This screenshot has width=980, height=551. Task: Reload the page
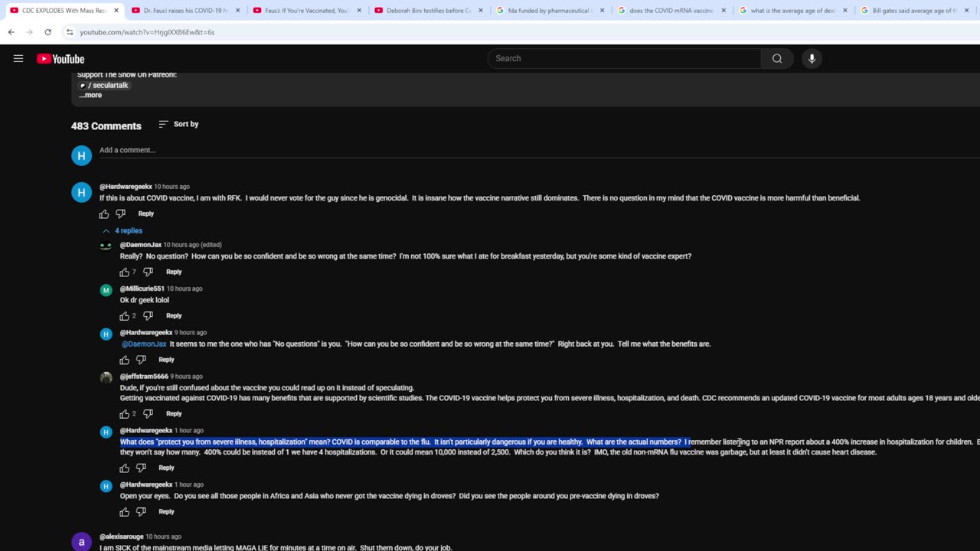tap(47, 32)
